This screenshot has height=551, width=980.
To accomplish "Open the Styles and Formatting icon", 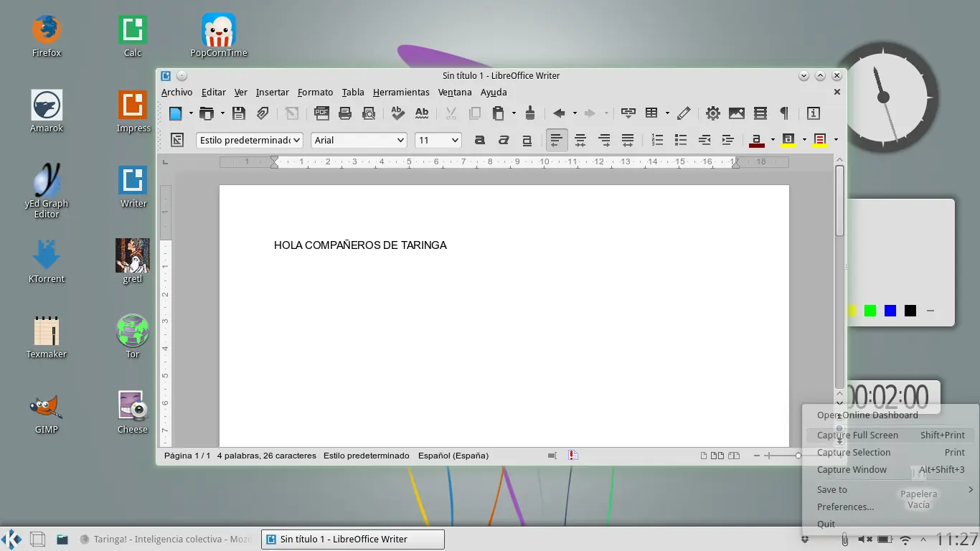I will [177, 140].
